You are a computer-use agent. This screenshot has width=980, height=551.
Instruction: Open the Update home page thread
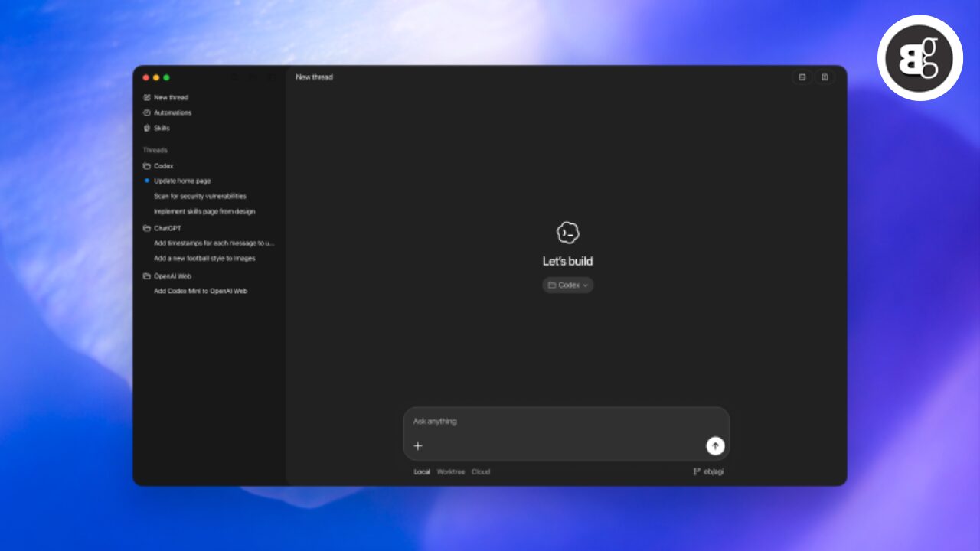pos(182,181)
